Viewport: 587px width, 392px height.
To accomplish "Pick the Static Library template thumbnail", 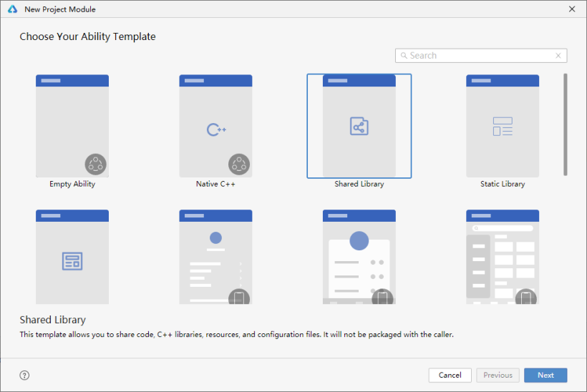I will [x=503, y=126].
